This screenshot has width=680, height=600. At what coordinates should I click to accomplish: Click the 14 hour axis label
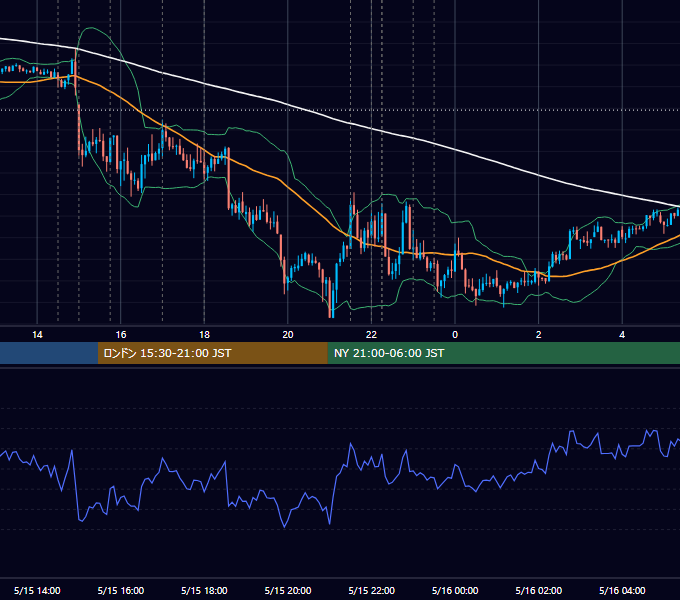pyautogui.click(x=37, y=335)
